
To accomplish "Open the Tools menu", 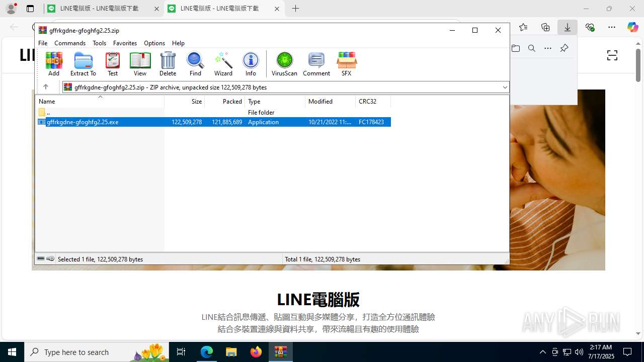I will [99, 43].
